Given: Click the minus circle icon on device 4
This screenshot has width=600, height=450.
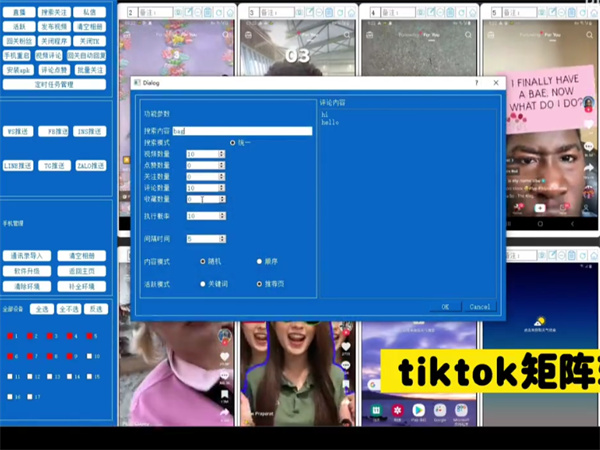Looking at the screenshot, I should (440, 12).
